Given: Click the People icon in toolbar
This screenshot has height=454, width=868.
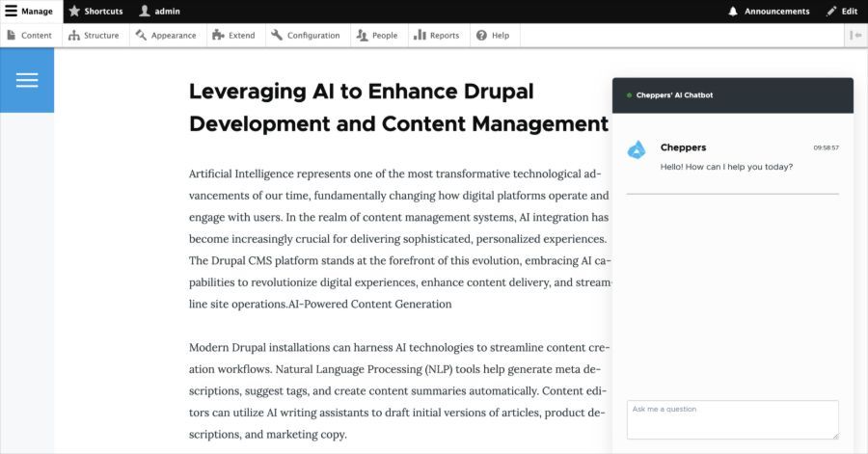Looking at the screenshot, I should point(362,36).
